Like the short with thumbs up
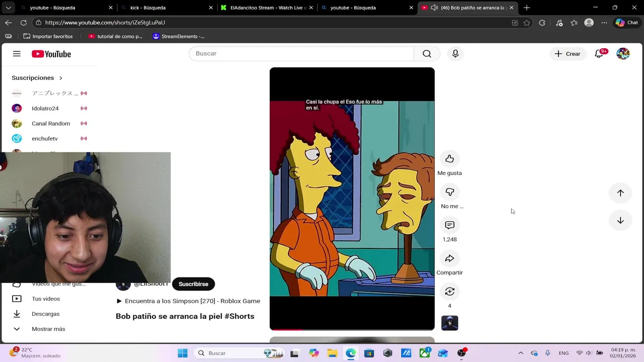Image resolution: width=644 pixels, height=362 pixels. click(x=450, y=159)
